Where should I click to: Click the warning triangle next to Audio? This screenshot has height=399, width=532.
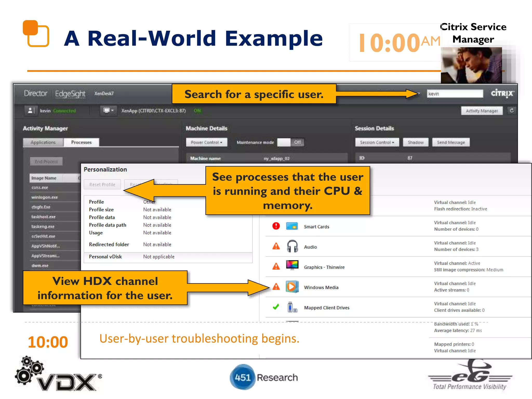pyautogui.click(x=276, y=246)
